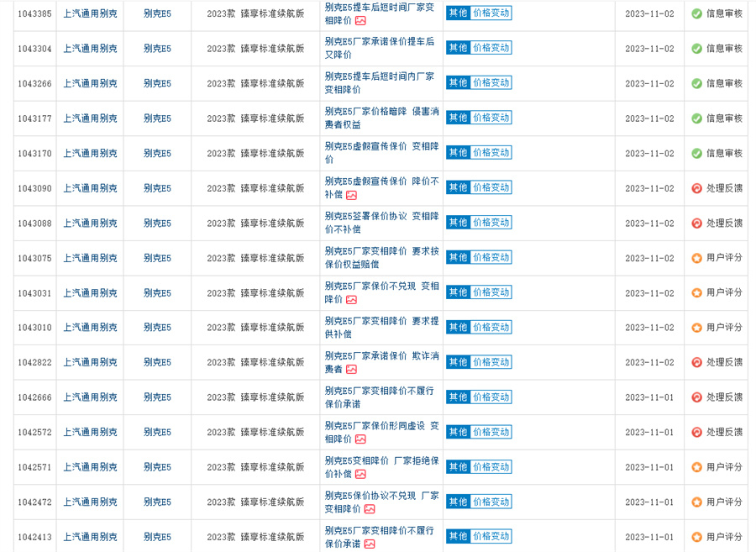This screenshot has width=756, height=552.
Task: Click image icon in complaint 1042571 title
Action: (360, 475)
